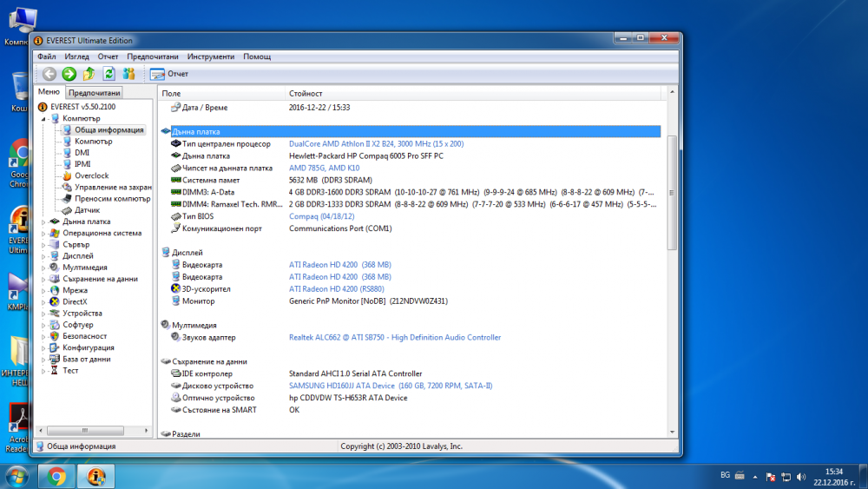This screenshot has height=489, width=868.
Task: Click the green Forward arrow button
Action: click(69, 74)
